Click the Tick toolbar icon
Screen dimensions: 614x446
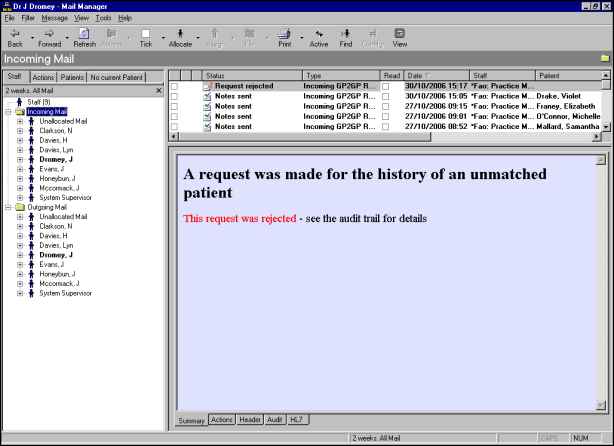[x=146, y=34]
